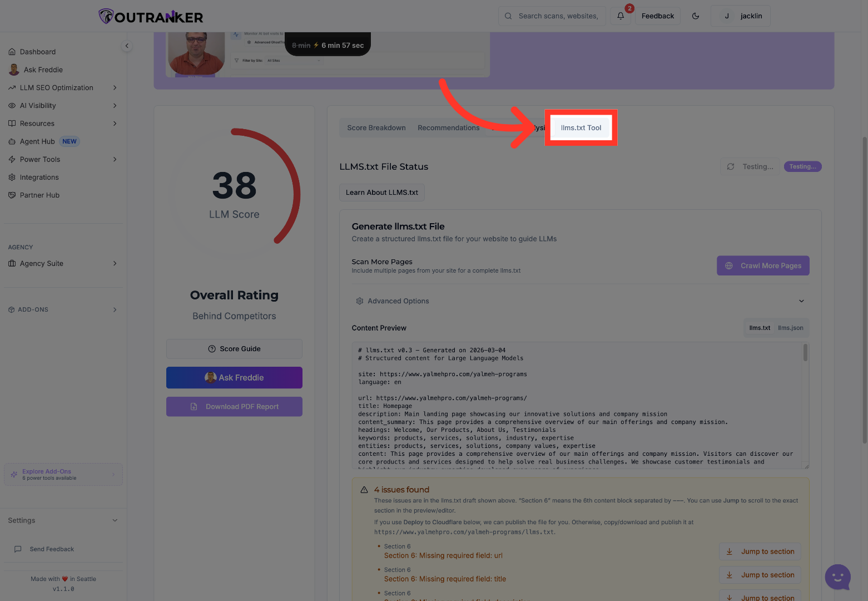Image resolution: width=868 pixels, height=601 pixels.
Task: Open Integrations via its gear icon
Action: pos(12,177)
